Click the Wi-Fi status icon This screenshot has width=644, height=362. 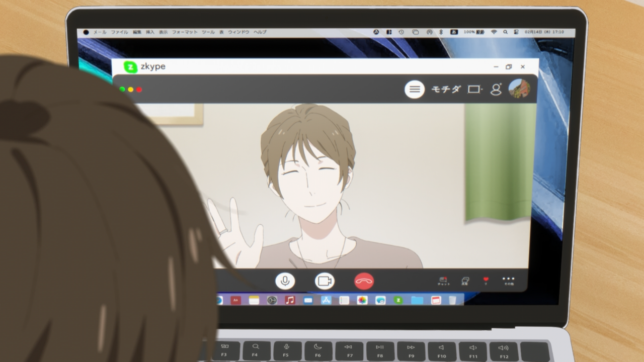(x=494, y=32)
